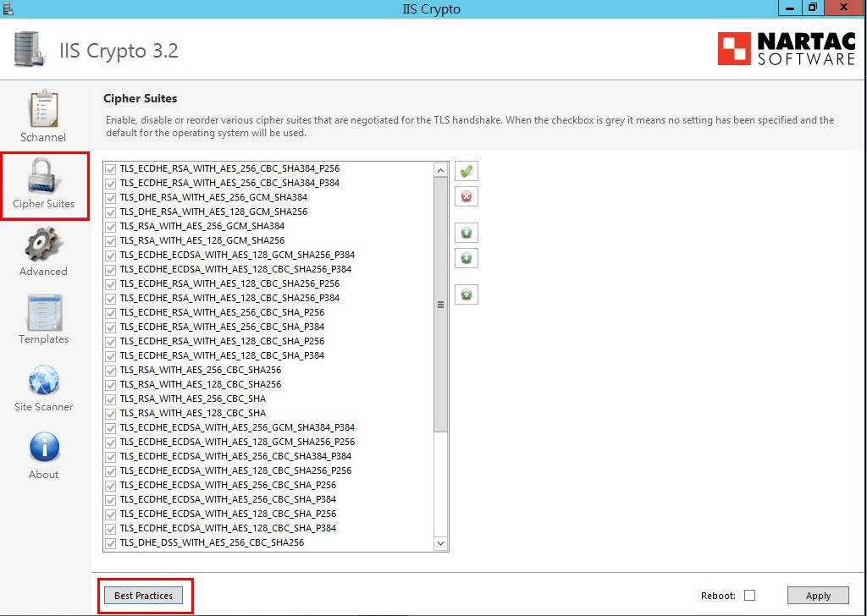Select TLS_ECDHE_ECDSA_WITH_AES_256_CBC_SHA384_P384 row

pos(268,456)
